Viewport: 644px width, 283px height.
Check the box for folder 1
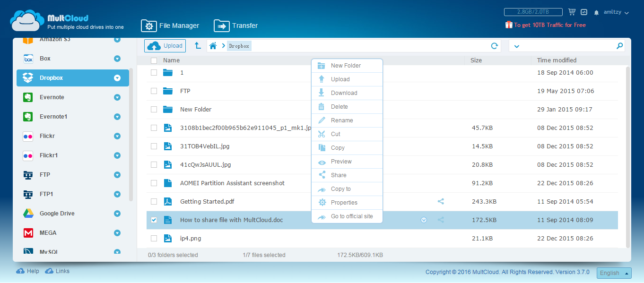coord(154,72)
